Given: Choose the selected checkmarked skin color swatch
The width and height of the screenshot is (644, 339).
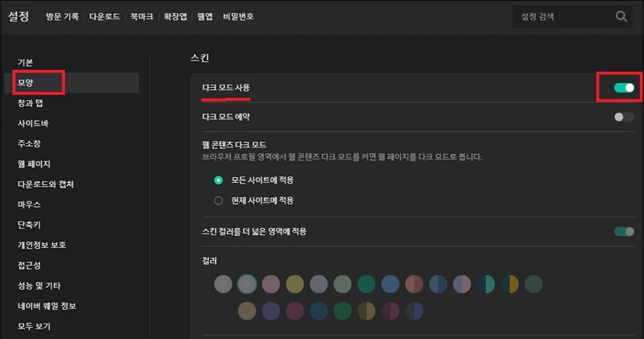Looking at the screenshot, I should coord(247,284).
